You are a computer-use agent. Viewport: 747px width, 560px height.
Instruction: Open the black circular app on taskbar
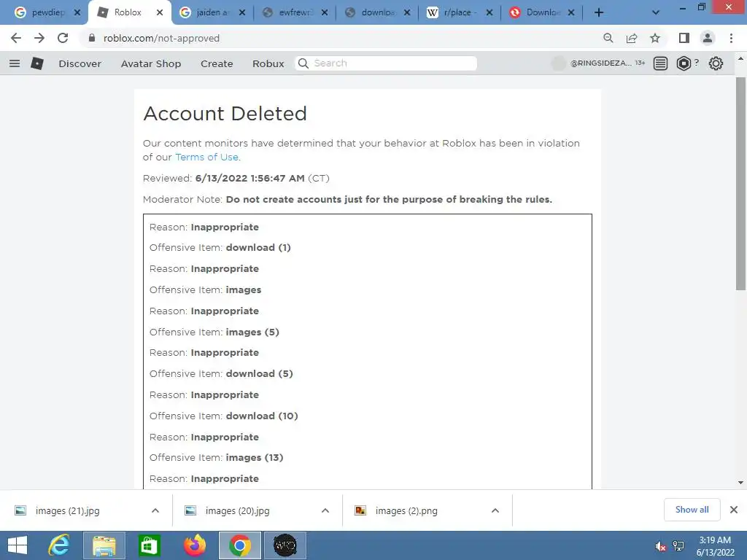[x=285, y=545]
